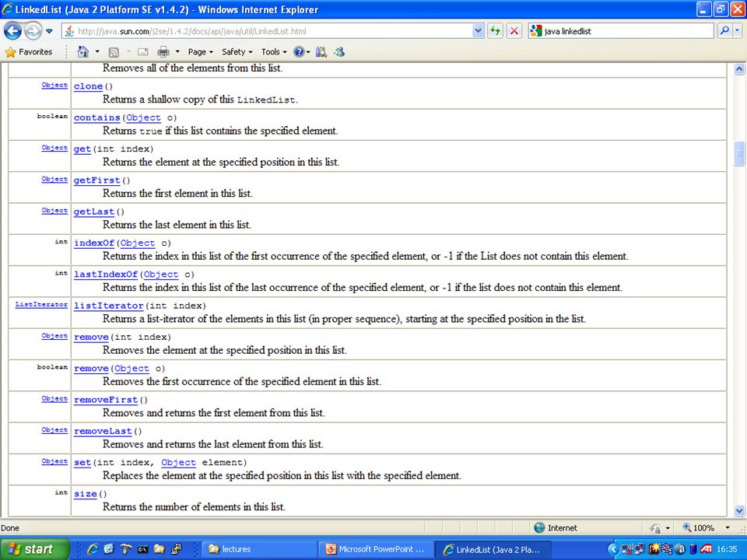Expand the 100% zoom level dropdown
Image resolution: width=747 pixels, height=560 pixels.
pos(728,527)
